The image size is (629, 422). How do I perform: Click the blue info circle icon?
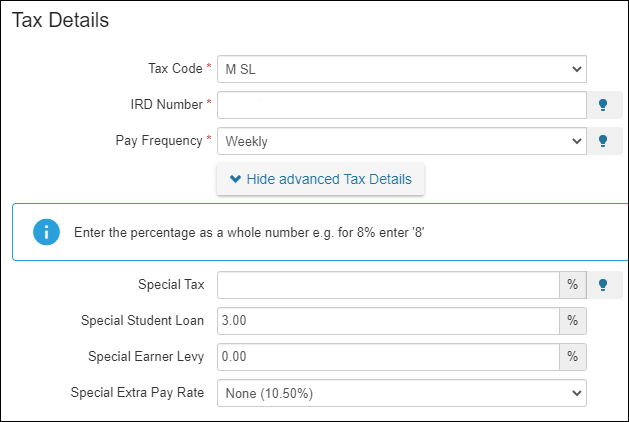pos(45,232)
